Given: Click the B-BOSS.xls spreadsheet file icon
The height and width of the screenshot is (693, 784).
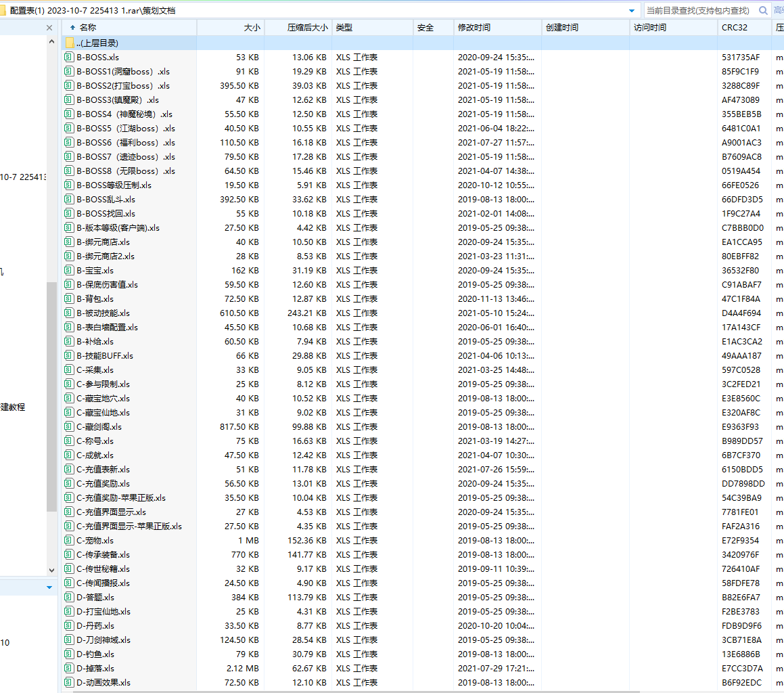Looking at the screenshot, I should click(69, 58).
